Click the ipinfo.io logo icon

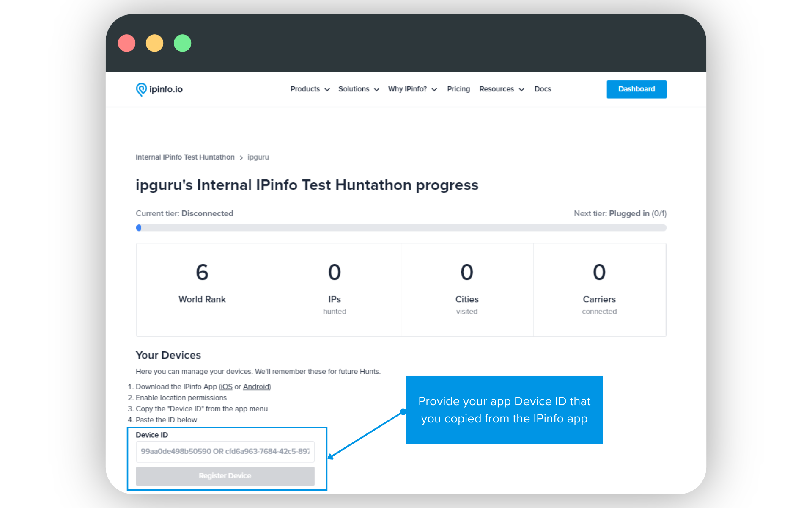pos(141,89)
